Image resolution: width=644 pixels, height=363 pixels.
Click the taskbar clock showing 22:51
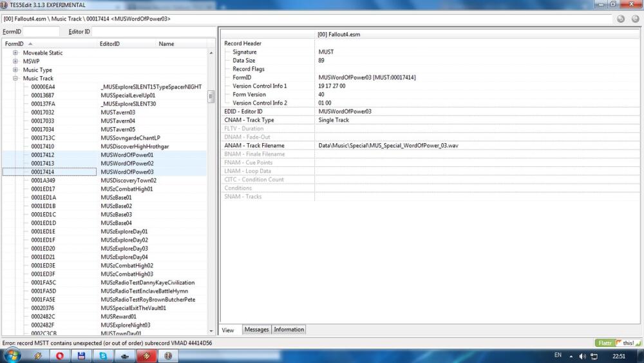(x=619, y=356)
